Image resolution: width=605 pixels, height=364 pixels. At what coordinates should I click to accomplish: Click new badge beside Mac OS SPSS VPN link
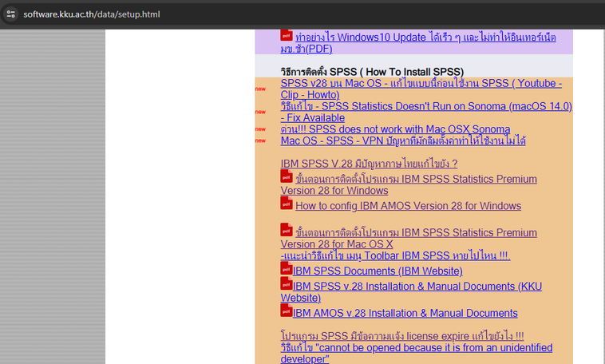260,141
